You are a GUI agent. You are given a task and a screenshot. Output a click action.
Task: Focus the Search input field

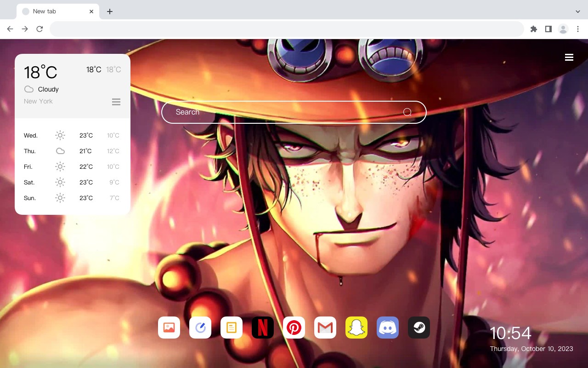point(294,112)
